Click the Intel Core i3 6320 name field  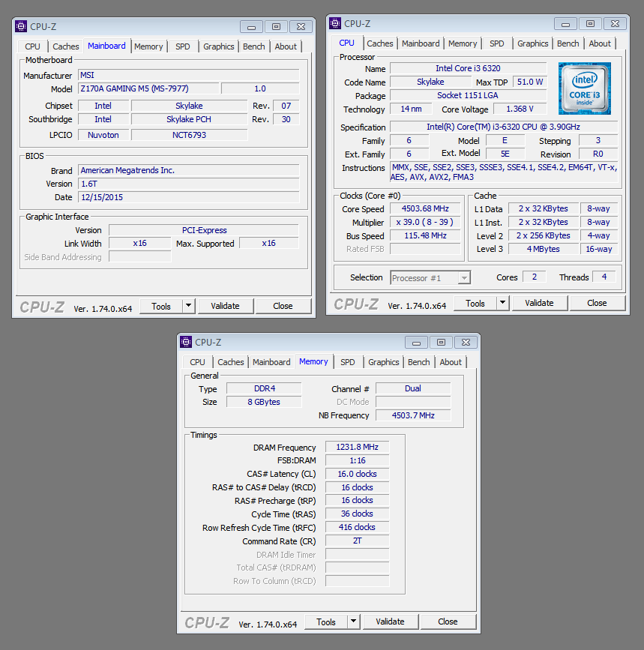pyautogui.click(x=469, y=68)
